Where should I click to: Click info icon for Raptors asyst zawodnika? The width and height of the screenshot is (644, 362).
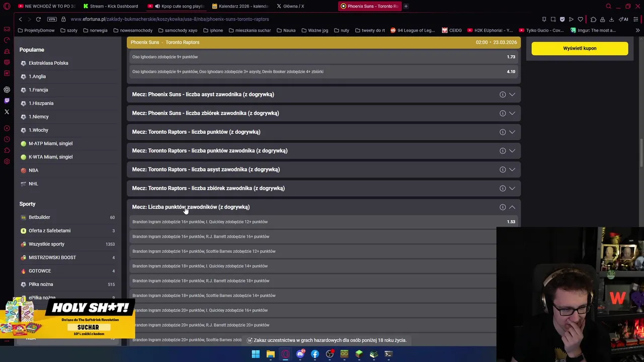point(503,169)
